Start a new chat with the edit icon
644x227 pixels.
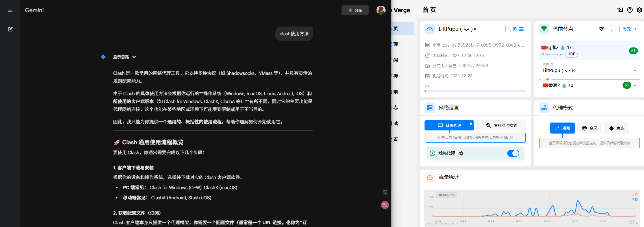[x=10, y=29]
